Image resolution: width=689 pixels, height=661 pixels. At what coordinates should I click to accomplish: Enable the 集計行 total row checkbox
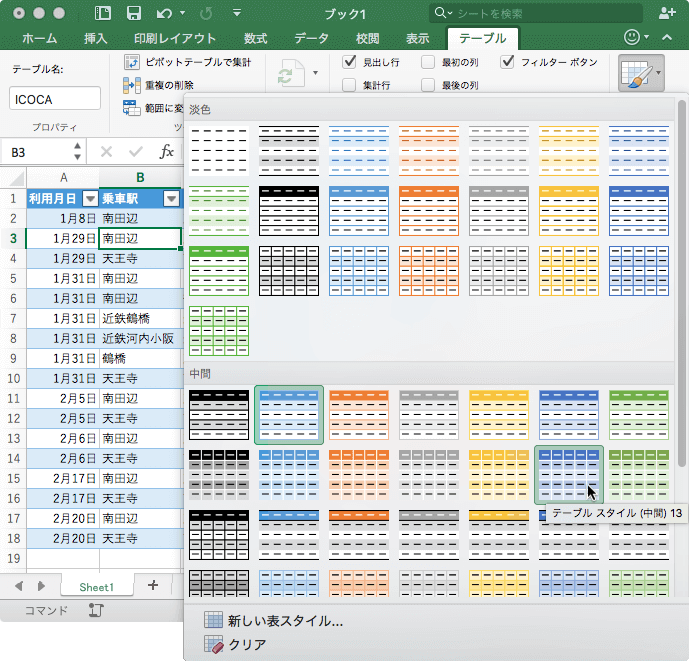coord(350,85)
